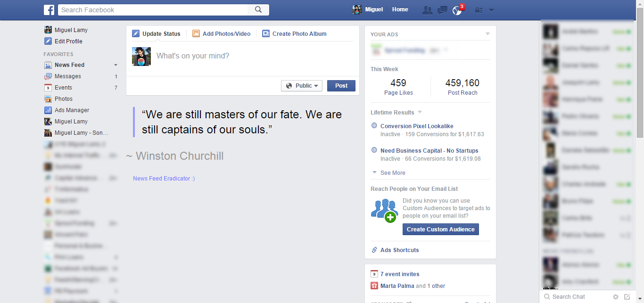Open Ads Manager in the sidebar
This screenshot has height=303, width=644.
point(72,110)
